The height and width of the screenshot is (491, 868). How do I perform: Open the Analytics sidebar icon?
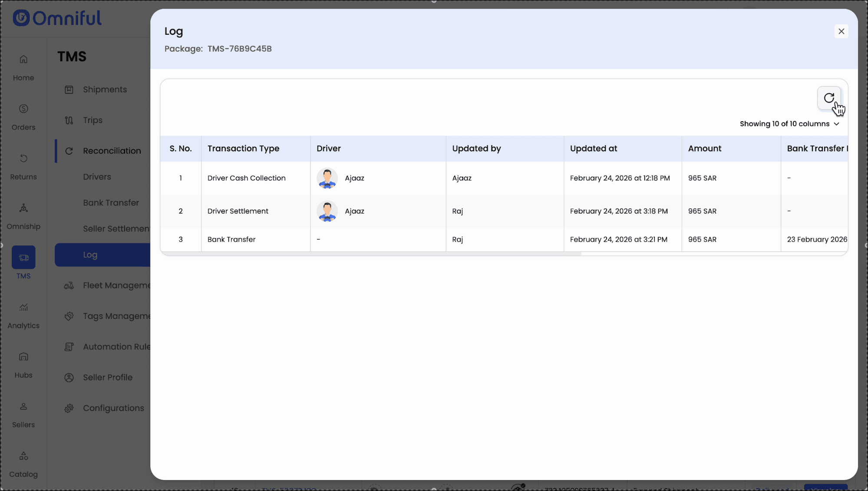point(23,308)
